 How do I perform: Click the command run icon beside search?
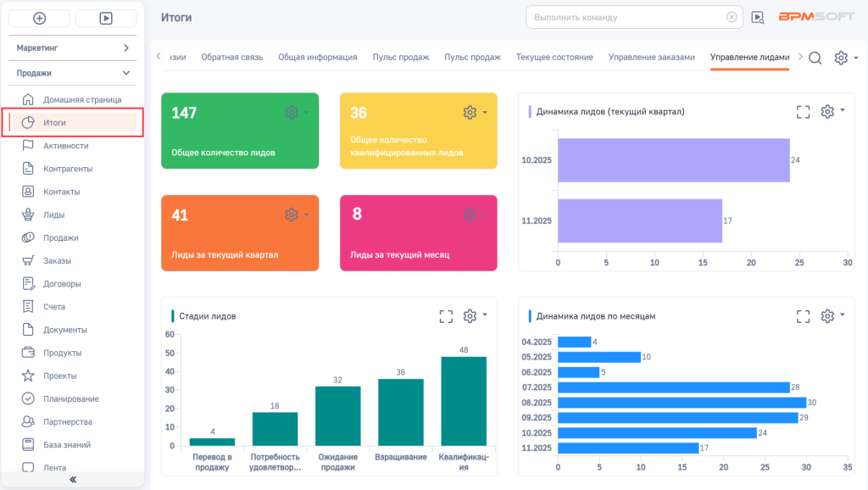(x=757, y=17)
